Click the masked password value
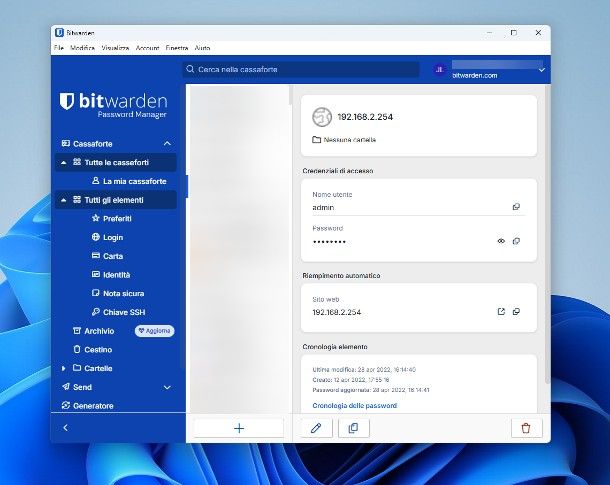The image size is (610, 485). click(x=329, y=242)
